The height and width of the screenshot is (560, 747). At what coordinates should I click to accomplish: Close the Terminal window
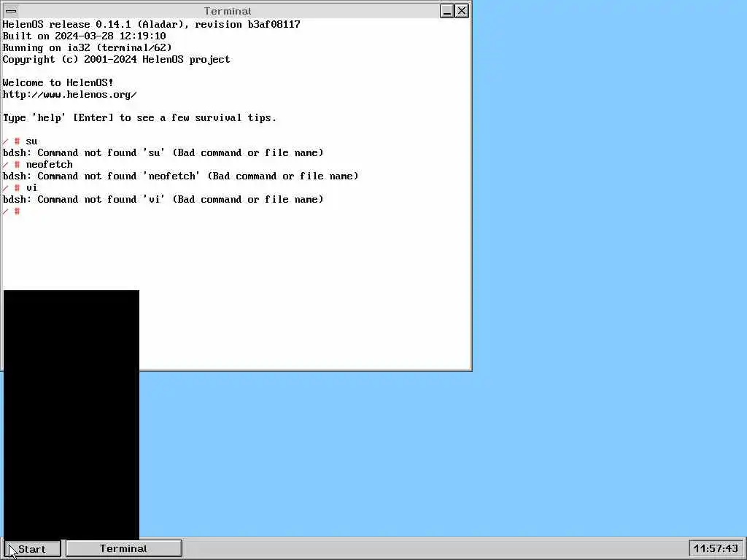click(462, 11)
